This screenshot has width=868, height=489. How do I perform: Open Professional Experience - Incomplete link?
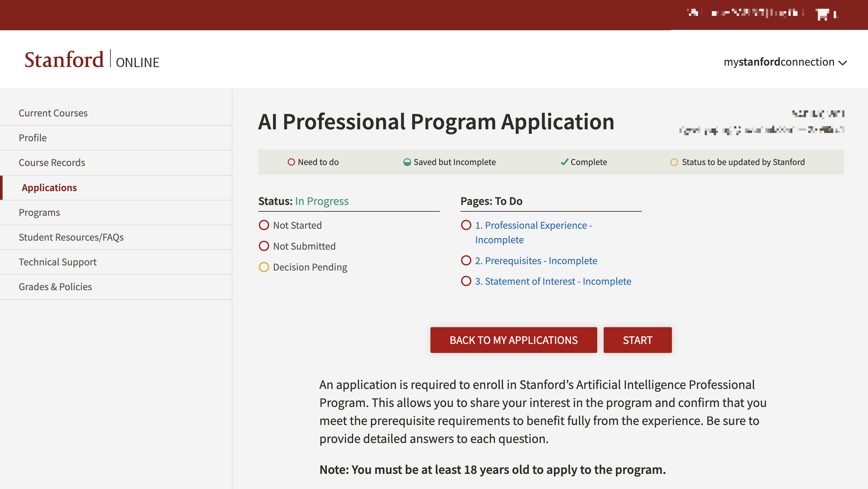(534, 232)
